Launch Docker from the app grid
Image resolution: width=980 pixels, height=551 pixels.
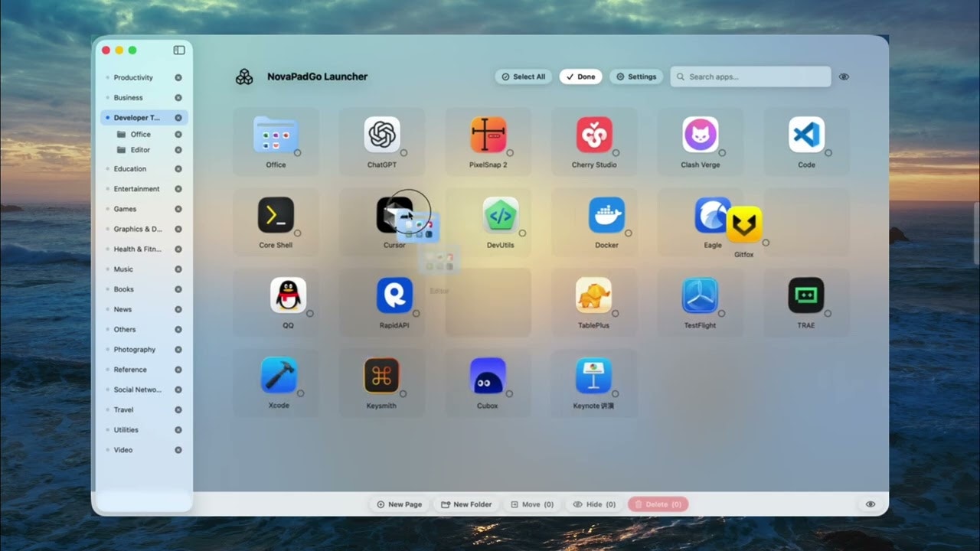pyautogui.click(x=606, y=216)
